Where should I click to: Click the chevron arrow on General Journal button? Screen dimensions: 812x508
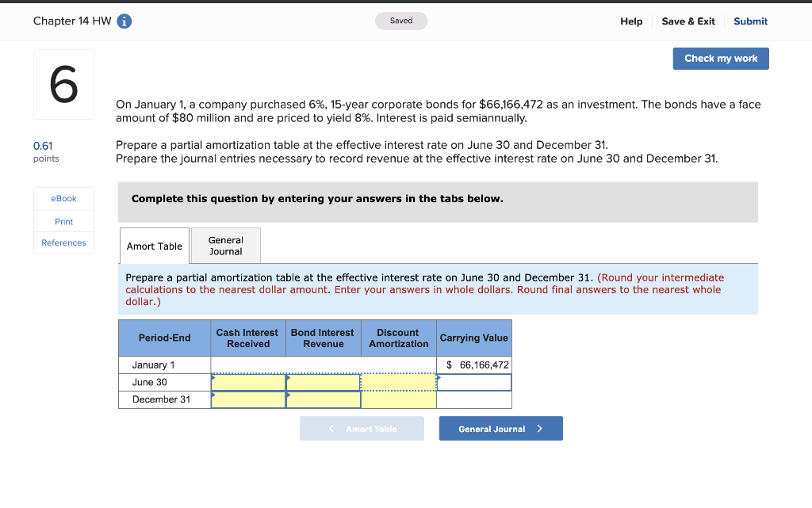point(545,427)
